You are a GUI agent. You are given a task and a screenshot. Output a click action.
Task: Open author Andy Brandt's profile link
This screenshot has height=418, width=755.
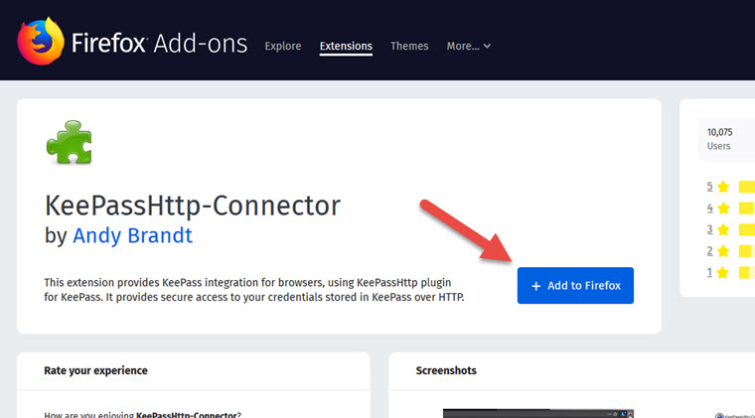[x=132, y=235]
